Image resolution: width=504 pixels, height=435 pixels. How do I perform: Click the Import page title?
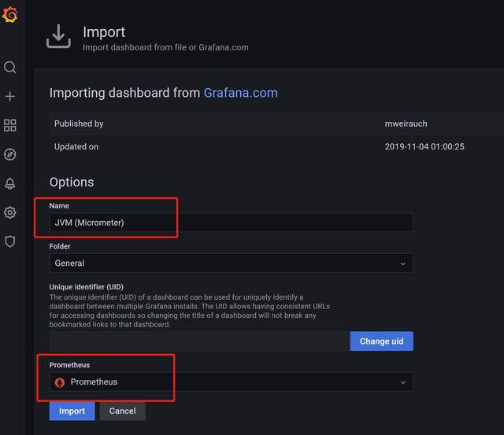(x=104, y=32)
